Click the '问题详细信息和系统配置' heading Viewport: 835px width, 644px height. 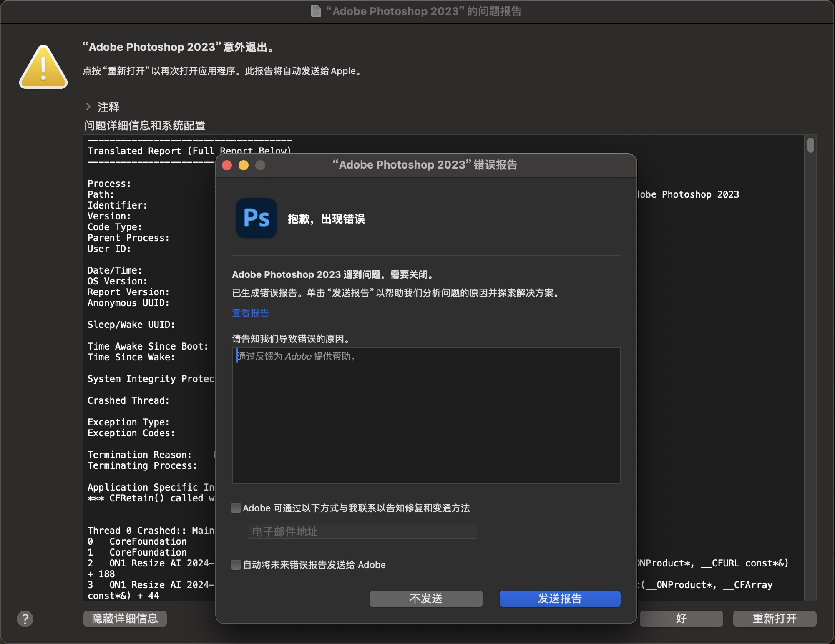coord(145,126)
